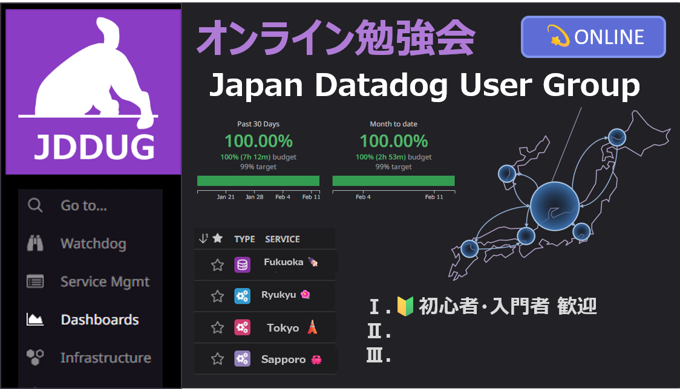The image size is (680, 389).
Task: Click Past 30 Days 100.00% value
Action: [x=258, y=141]
